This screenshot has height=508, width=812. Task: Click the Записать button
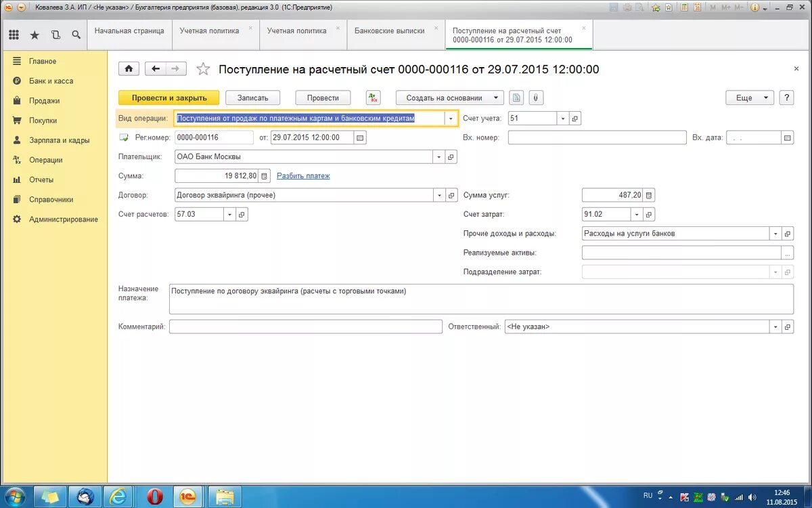(253, 98)
